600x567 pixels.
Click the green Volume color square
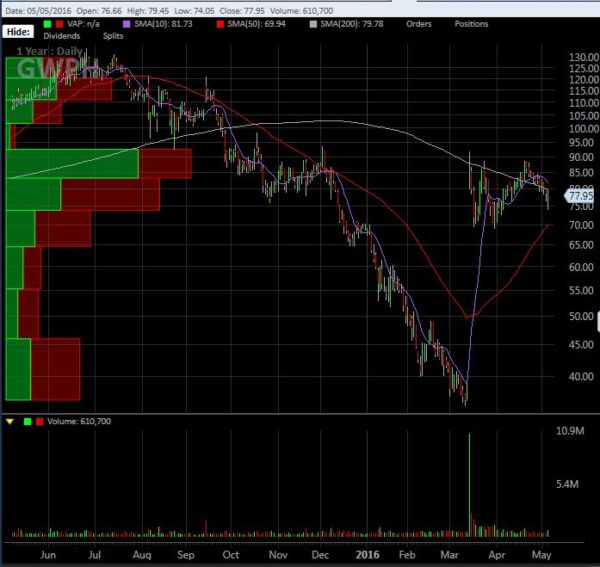tap(25, 421)
